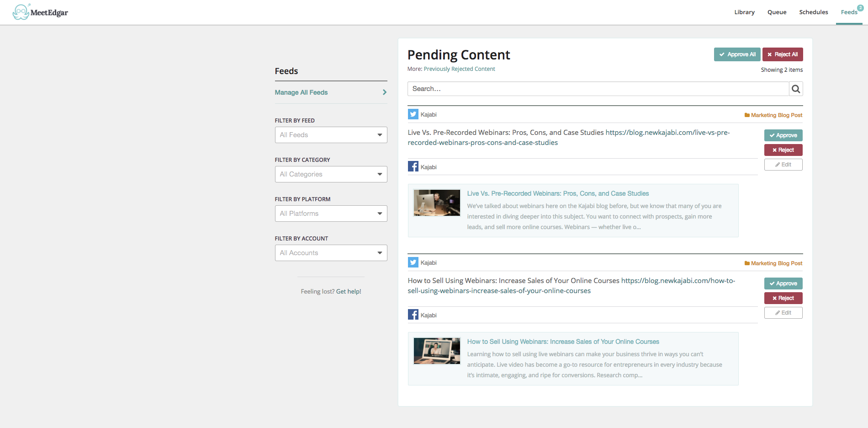Click chevron arrow beside Manage All Feeds
The image size is (868, 428).
(385, 92)
